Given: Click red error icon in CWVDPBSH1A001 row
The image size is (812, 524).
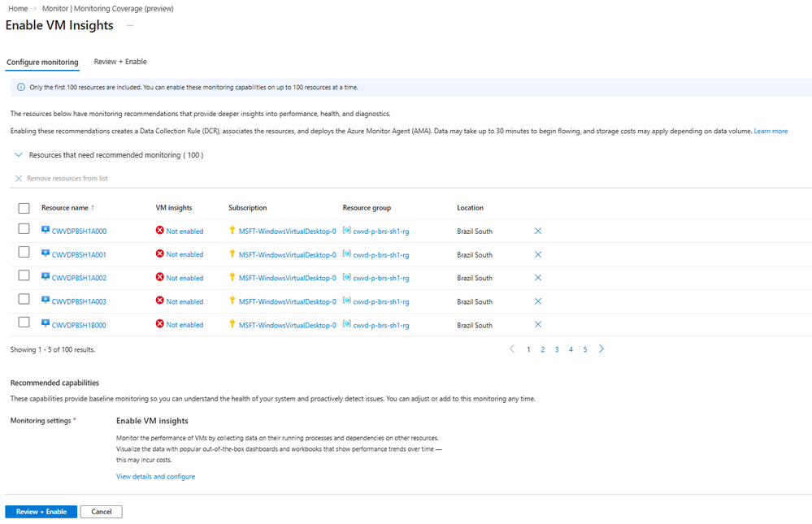Looking at the screenshot, I should 160,253.
